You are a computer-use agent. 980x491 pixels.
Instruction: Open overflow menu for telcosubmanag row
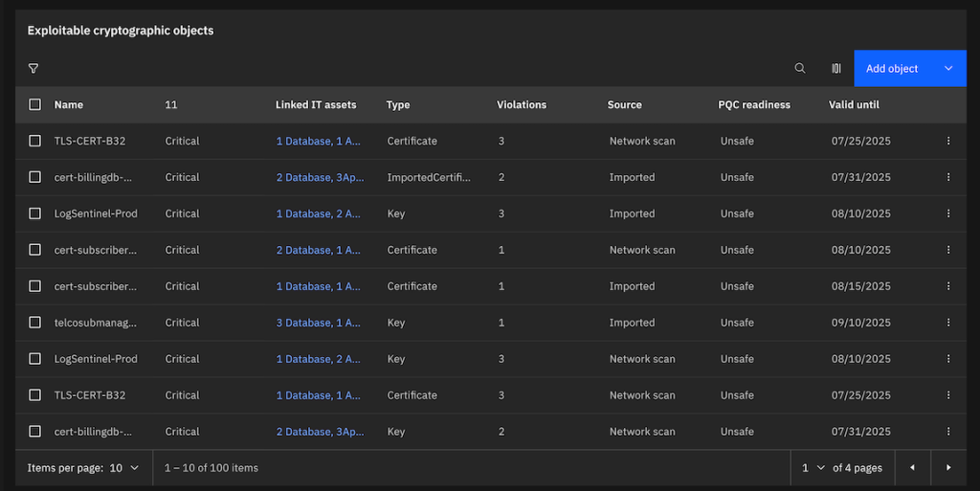948,323
